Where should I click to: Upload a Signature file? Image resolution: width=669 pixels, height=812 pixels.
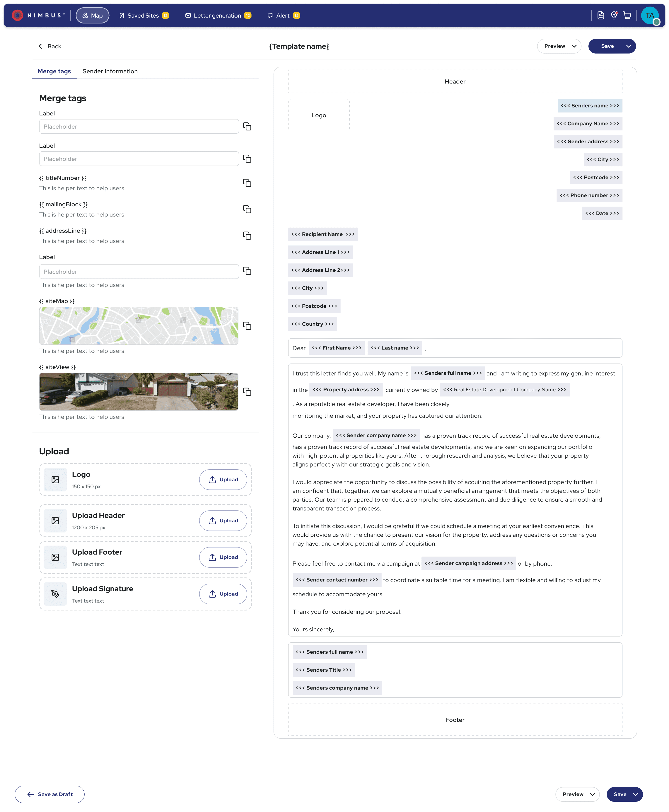(223, 594)
